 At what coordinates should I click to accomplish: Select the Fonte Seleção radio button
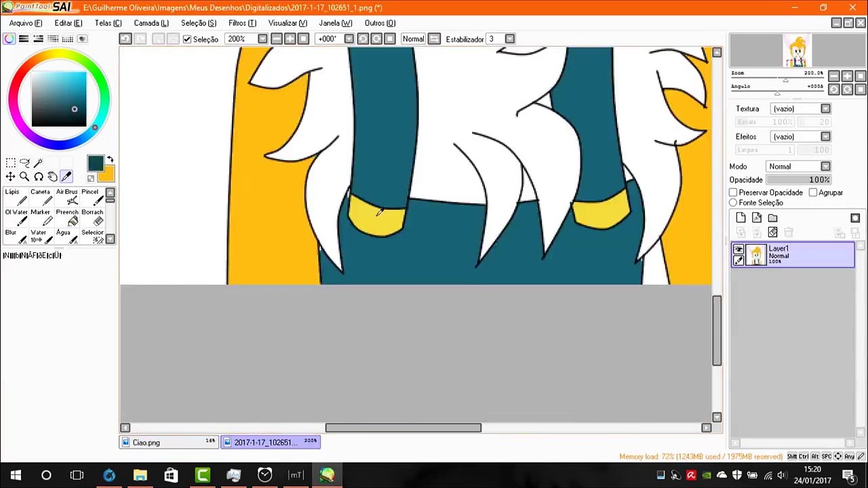[733, 203]
